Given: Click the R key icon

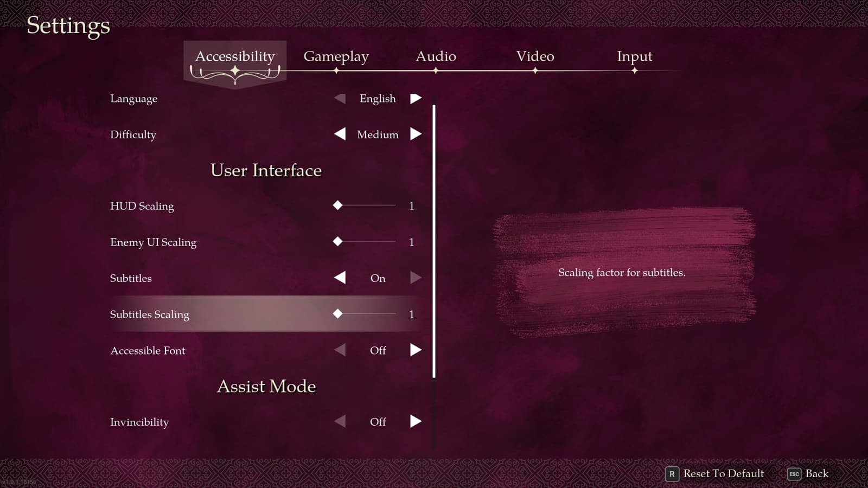Looking at the screenshot, I should click(672, 474).
